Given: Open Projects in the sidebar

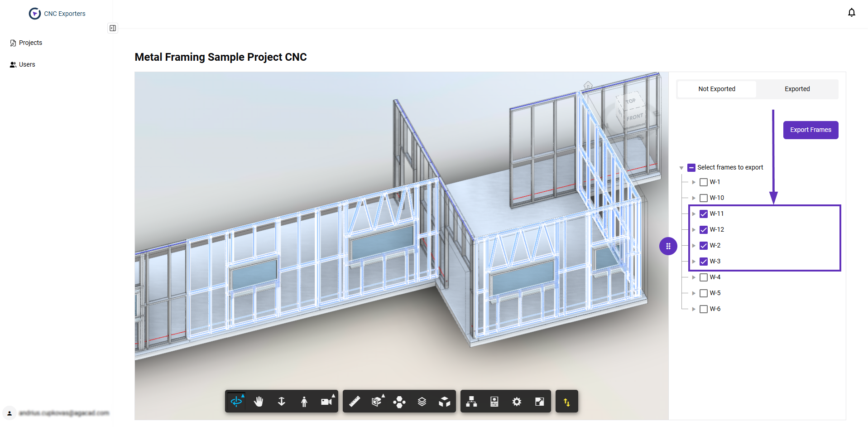Looking at the screenshot, I should pyautogui.click(x=30, y=43).
